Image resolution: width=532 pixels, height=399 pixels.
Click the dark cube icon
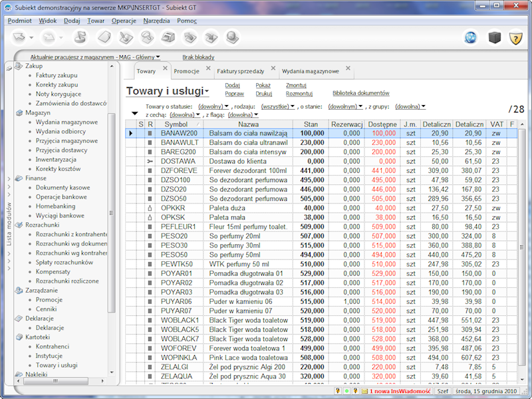click(494, 38)
